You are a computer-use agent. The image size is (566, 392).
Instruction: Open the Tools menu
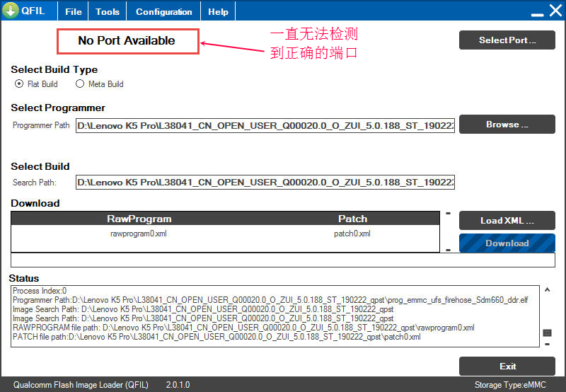click(108, 12)
